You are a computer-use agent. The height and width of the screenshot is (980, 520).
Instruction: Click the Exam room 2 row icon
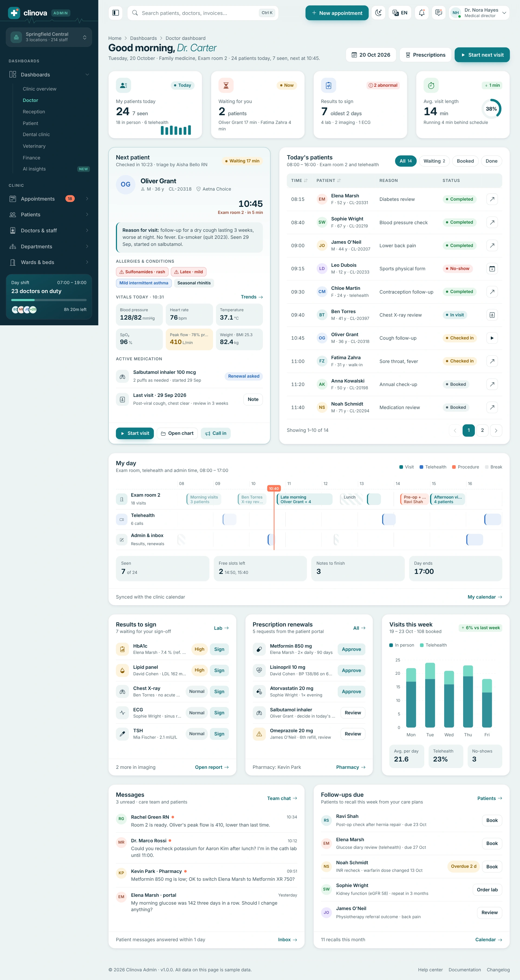[122, 500]
